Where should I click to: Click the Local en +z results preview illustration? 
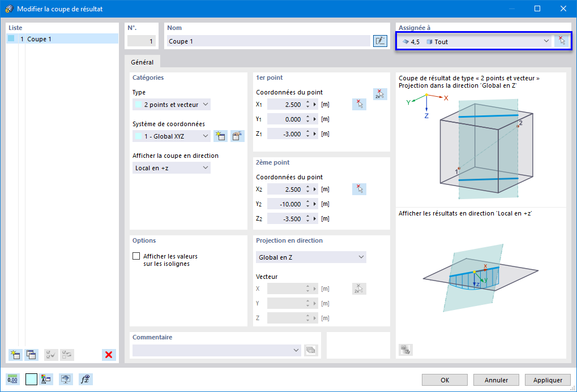click(481, 278)
